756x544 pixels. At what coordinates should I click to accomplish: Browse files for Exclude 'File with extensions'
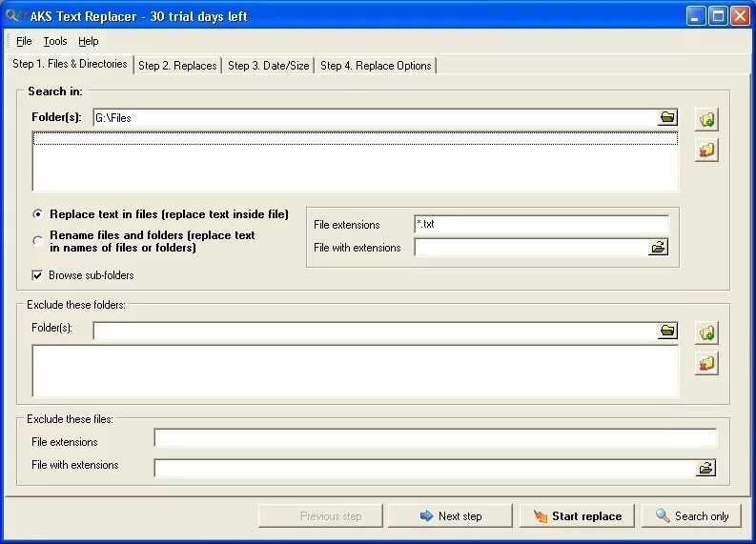coord(705,468)
